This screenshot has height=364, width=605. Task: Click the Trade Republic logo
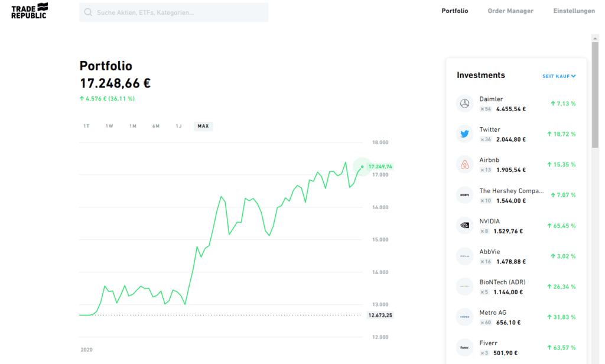[x=30, y=11]
